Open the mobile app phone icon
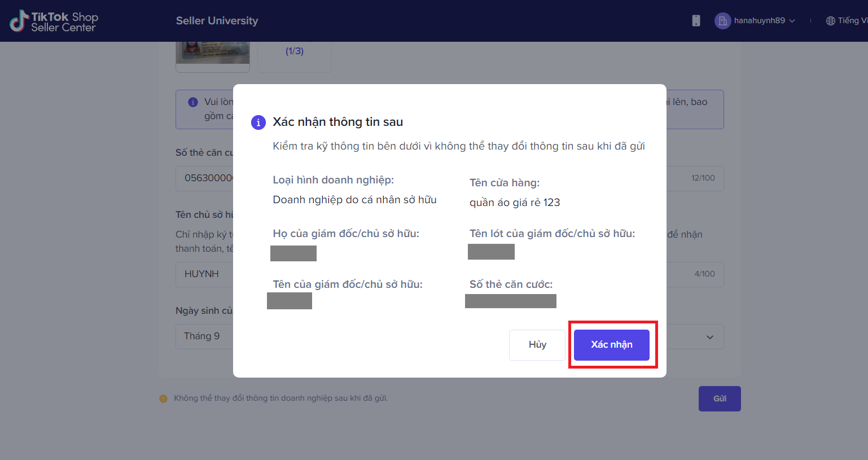 696,21
